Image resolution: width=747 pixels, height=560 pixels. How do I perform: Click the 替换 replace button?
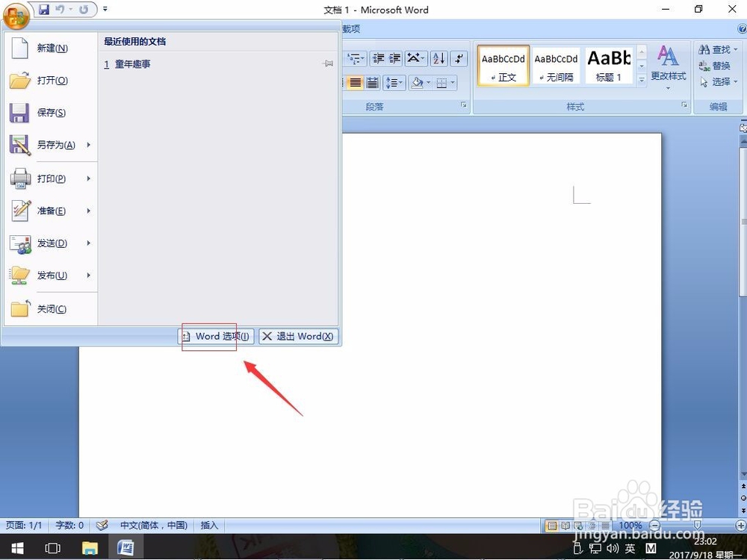715,66
